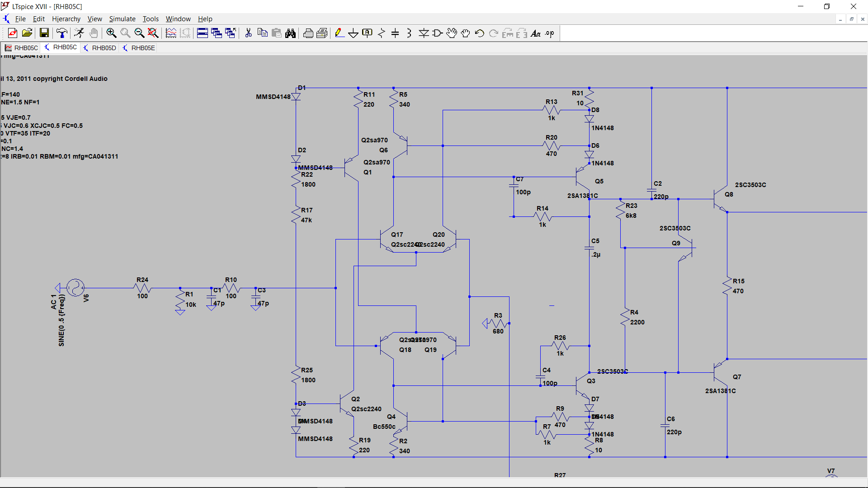This screenshot has height=488, width=868.
Task: Place an Inductor component
Action: pos(409,33)
